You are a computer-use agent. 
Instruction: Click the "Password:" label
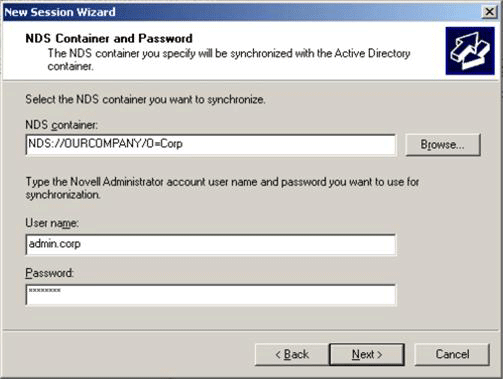(x=49, y=273)
